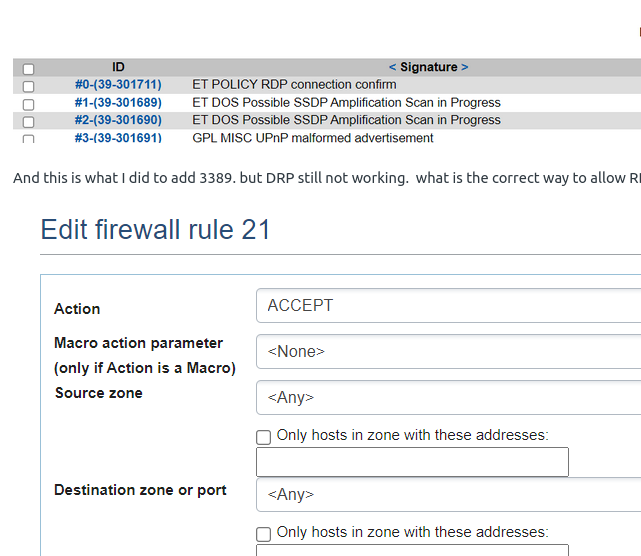Viewport: 641px width, 556px height.
Task: Click the right sort arrow beside Signature
Action: click(x=465, y=67)
